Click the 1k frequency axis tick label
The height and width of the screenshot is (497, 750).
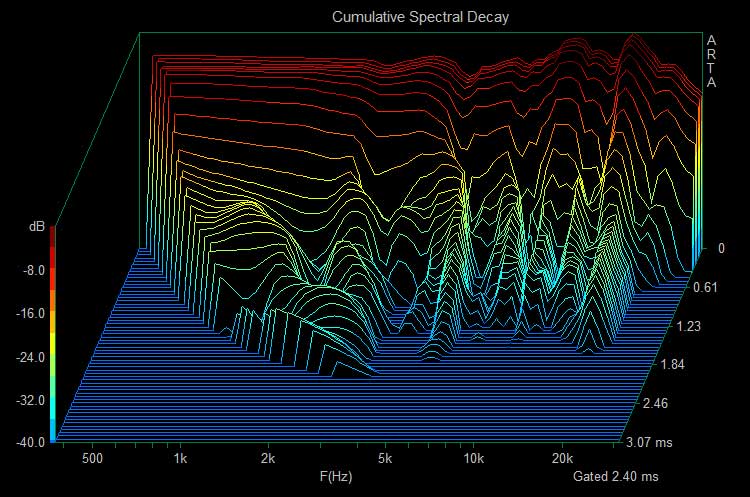pos(180,459)
